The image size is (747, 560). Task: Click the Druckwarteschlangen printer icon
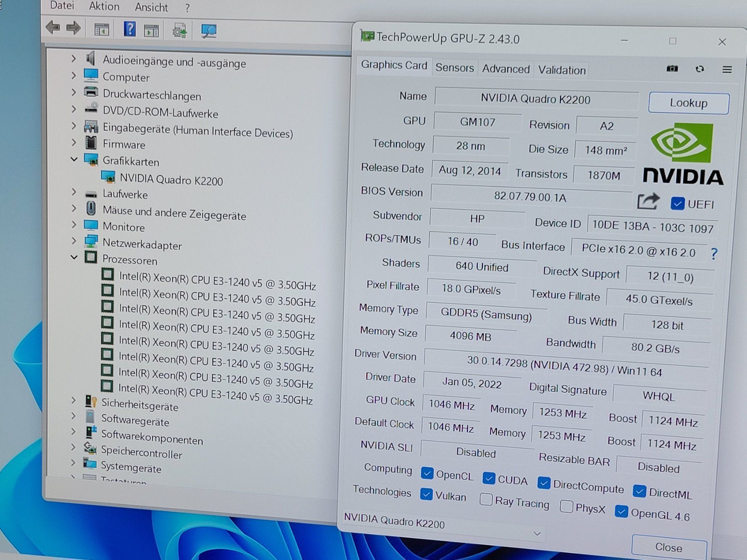[x=91, y=92]
